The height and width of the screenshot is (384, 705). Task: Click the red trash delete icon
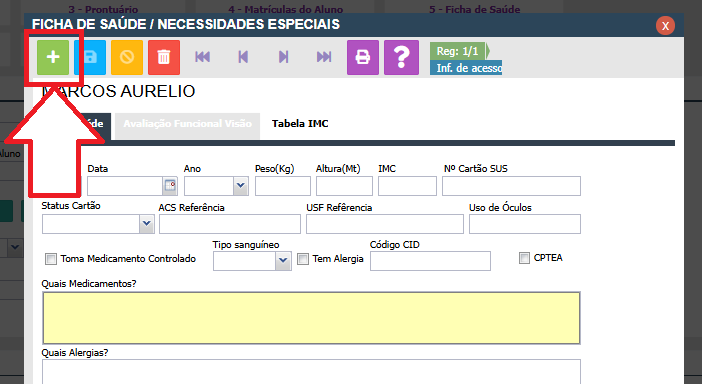click(164, 57)
